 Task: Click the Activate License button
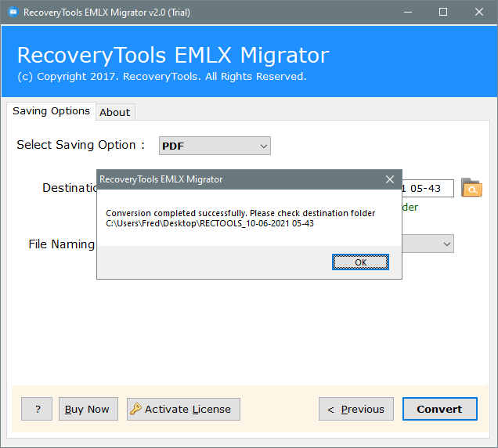183,409
